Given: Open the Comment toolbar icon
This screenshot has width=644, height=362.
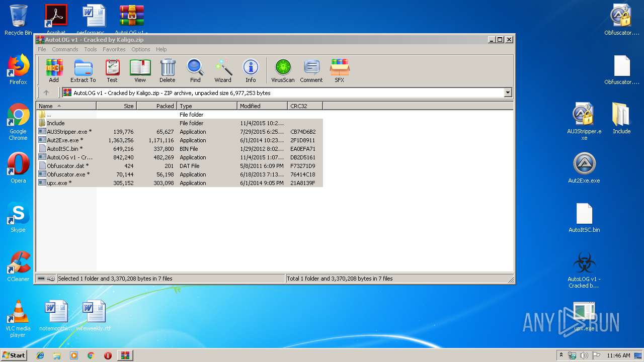Looking at the screenshot, I should coord(311,71).
